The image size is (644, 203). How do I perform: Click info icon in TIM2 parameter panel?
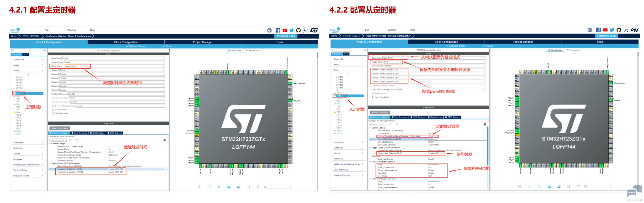[x=485, y=124]
